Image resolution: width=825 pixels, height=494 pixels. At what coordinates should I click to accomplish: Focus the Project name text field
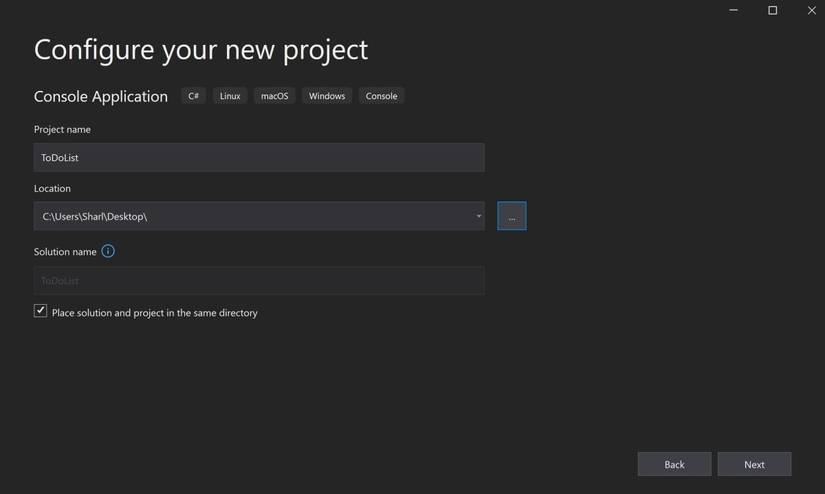259,157
